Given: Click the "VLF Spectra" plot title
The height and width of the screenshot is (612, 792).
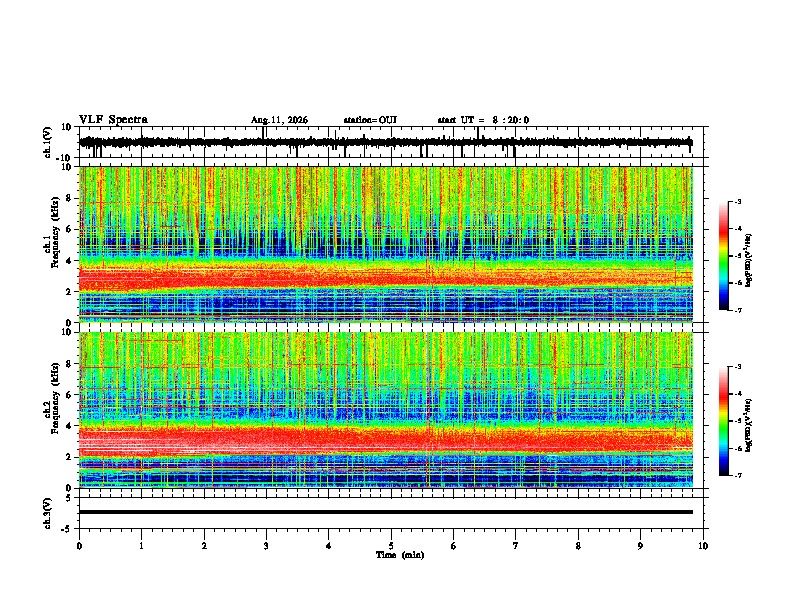Looking at the screenshot, I should (113, 120).
